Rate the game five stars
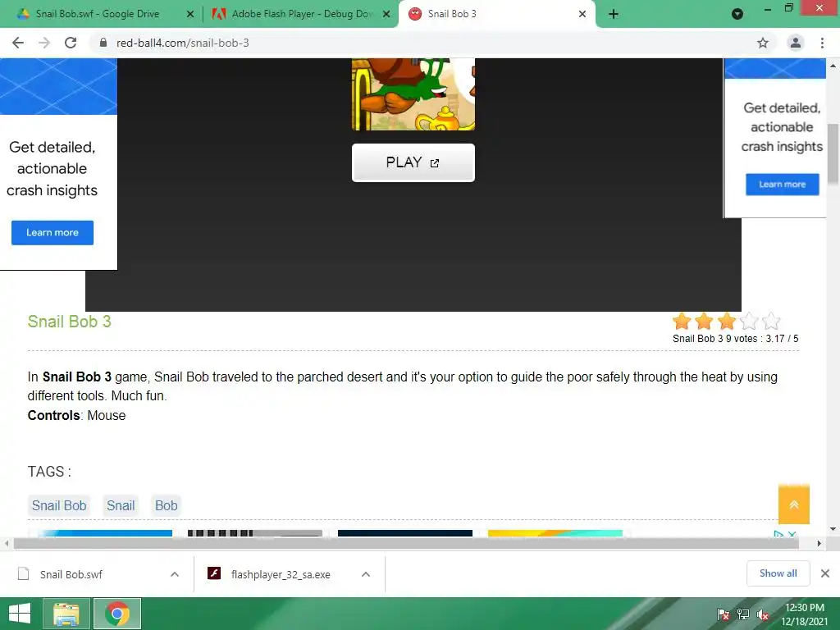Image resolution: width=840 pixels, height=630 pixels. click(771, 322)
